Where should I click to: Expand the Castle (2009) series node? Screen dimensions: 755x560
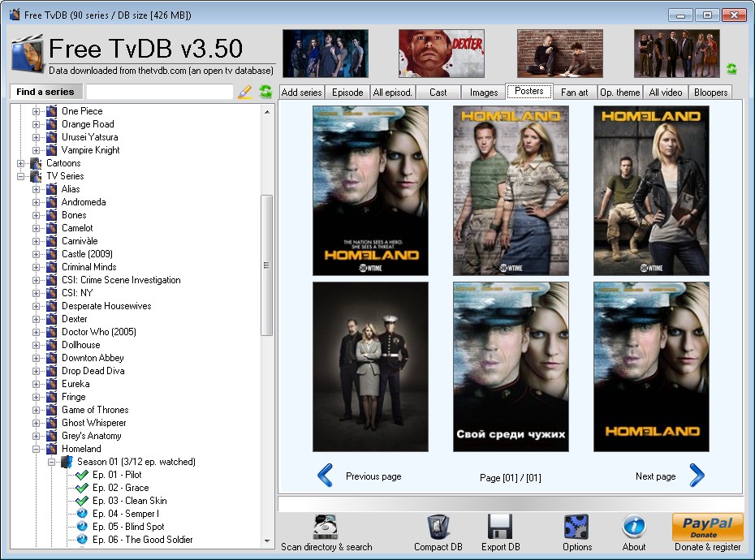point(36,255)
